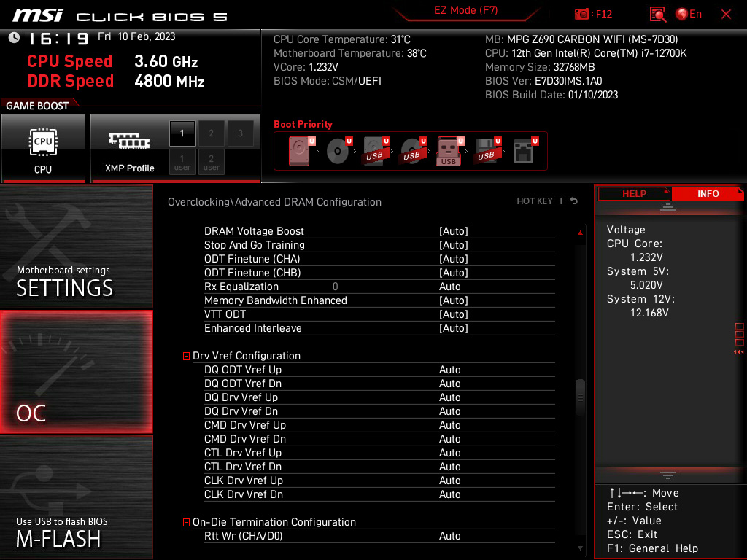Open VTT ODT [Auto] dropdown

pyautogui.click(x=454, y=314)
